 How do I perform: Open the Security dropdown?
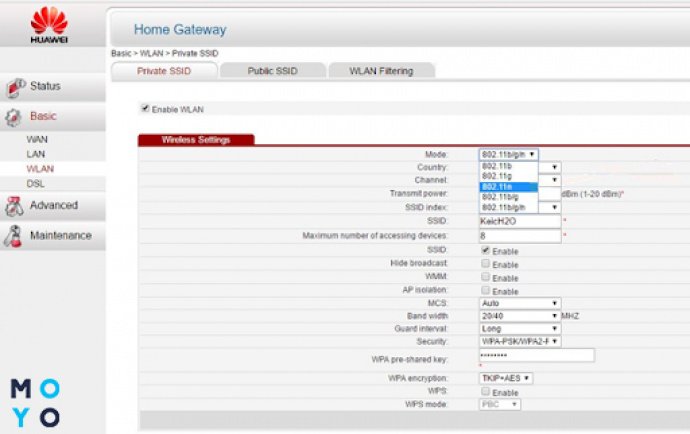(x=520, y=342)
